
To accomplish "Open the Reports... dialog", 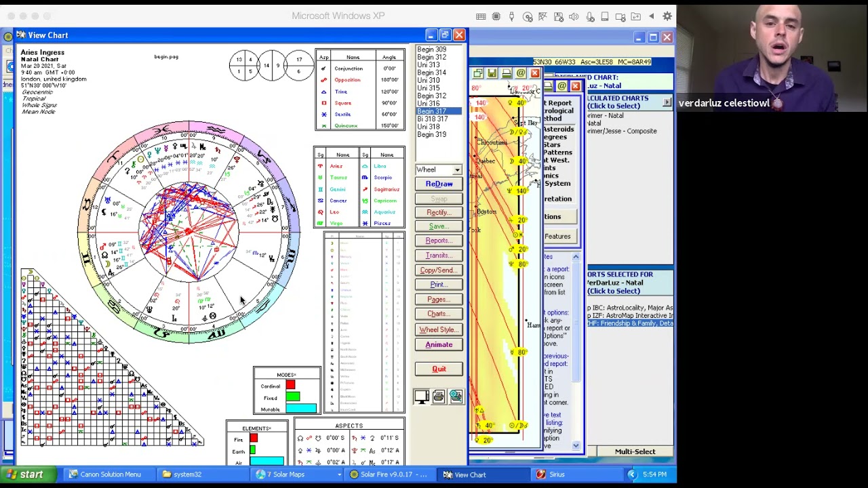I will coord(439,241).
